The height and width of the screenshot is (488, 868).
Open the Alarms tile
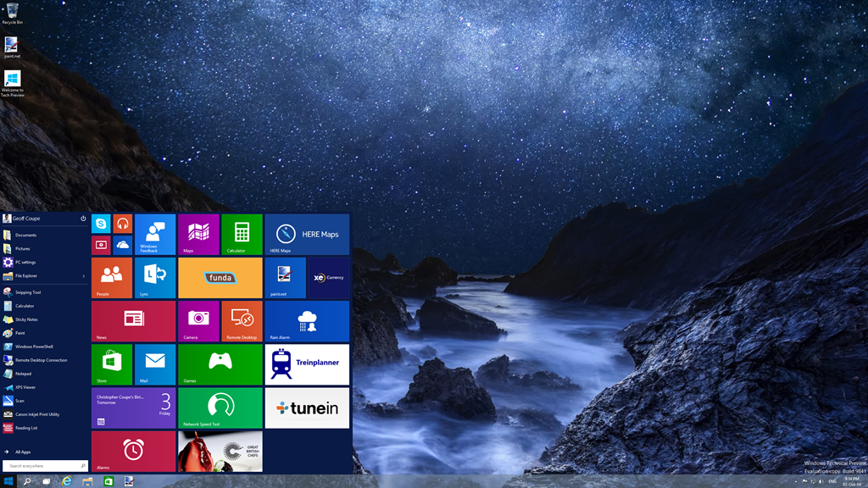point(133,451)
